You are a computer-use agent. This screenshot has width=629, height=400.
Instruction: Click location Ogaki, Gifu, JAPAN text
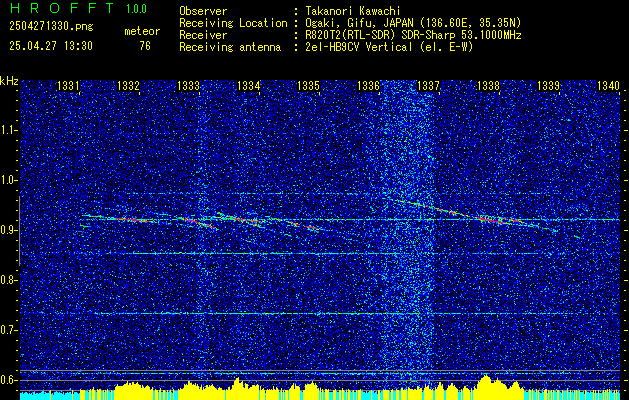(x=413, y=23)
